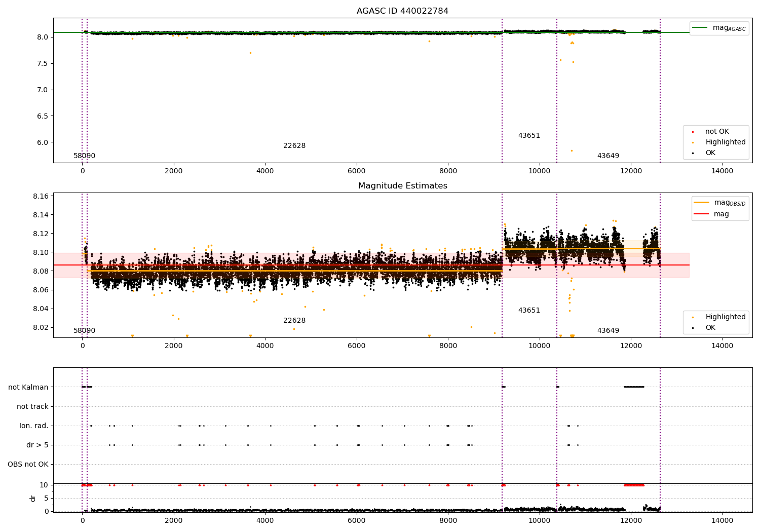Screen dimensions: 760x532
Task: Click "Highlighted" in the Magnitude Estimates legend
Action: click(x=725, y=317)
